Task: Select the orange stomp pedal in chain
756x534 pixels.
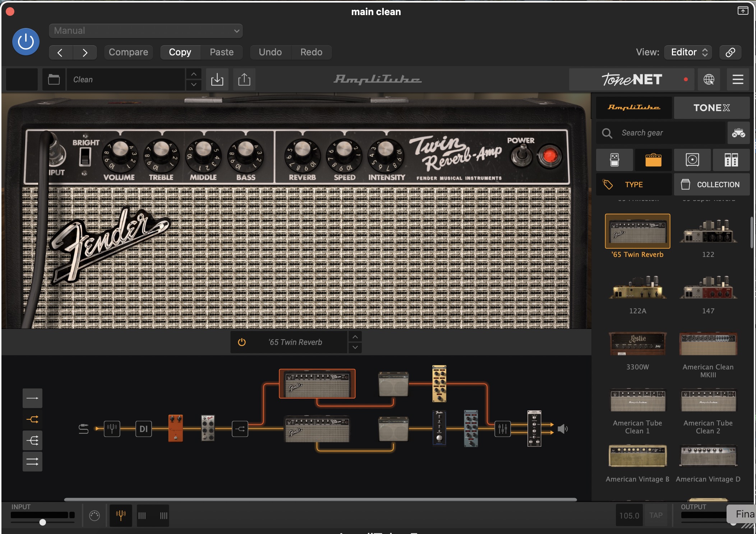Action: click(176, 428)
